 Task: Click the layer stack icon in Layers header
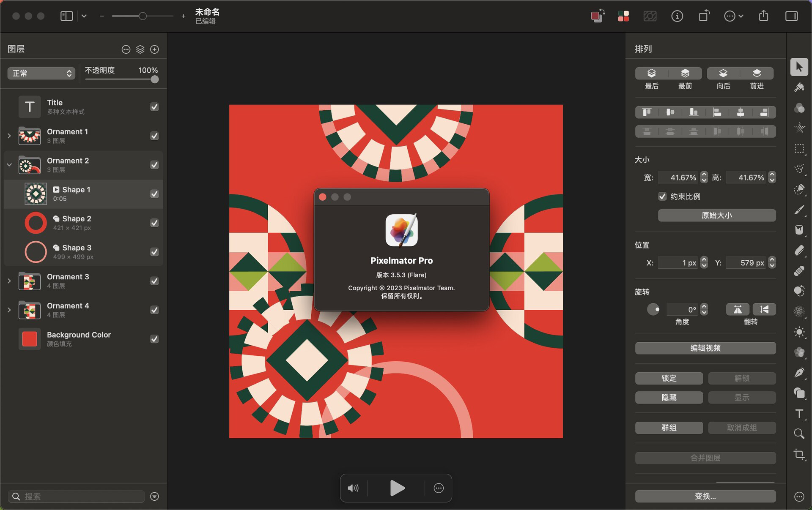[x=140, y=49]
